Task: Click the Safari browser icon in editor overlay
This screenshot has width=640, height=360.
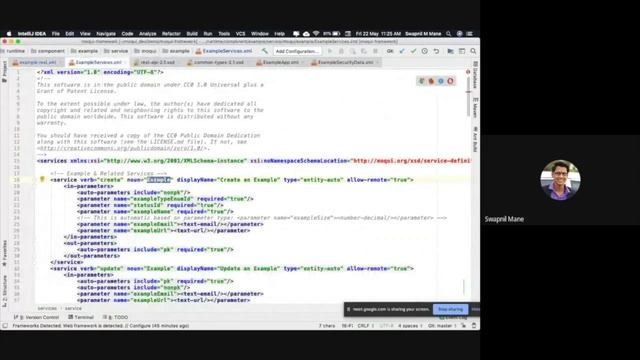Action: (441, 81)
